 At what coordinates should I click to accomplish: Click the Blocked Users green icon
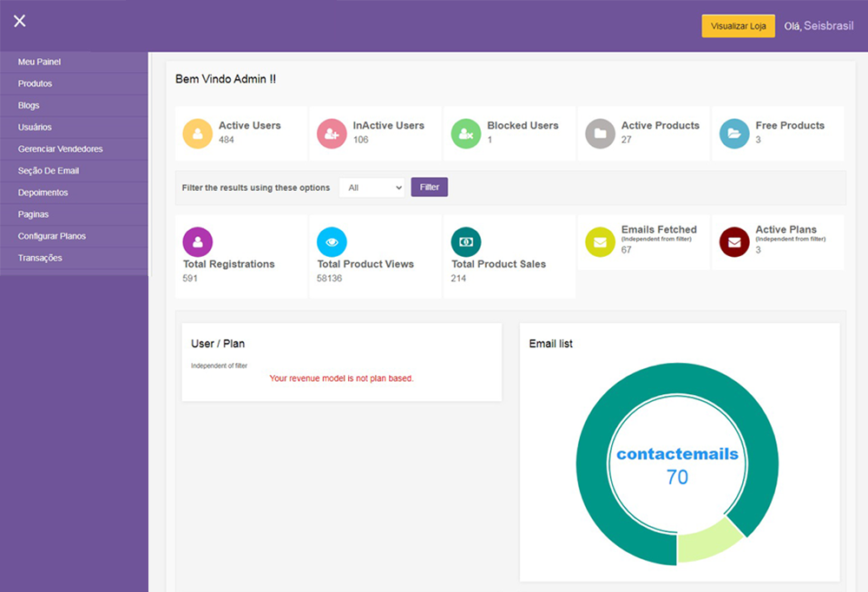466,134
